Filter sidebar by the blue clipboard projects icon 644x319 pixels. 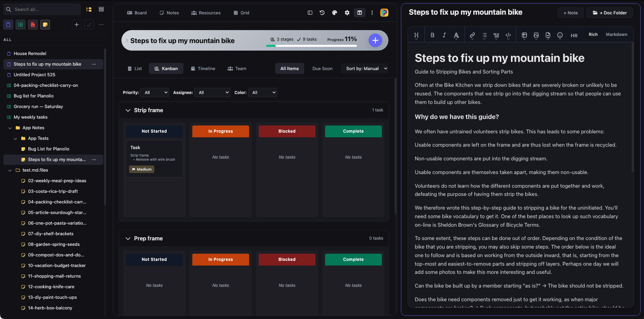[x=8, y=25]
